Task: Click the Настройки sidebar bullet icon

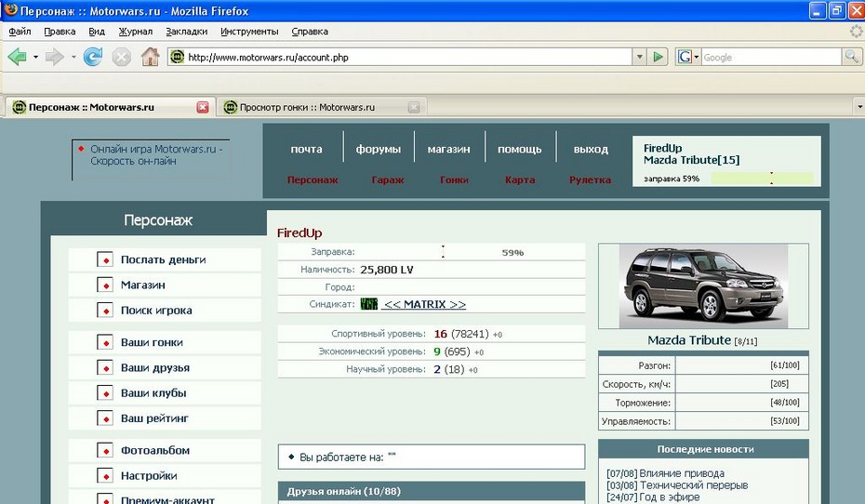Action: coord(105,475)
